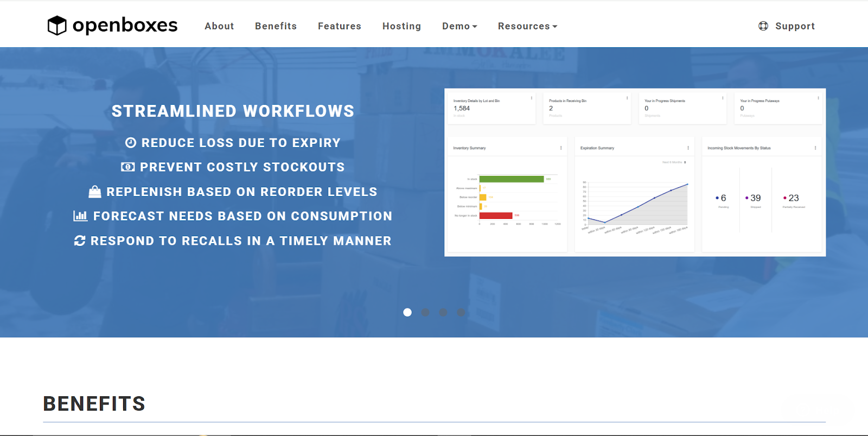Click the money icon beside Prevent Costly Stockouts
Viewport: 868px width, 436px height.
[127, 167]
